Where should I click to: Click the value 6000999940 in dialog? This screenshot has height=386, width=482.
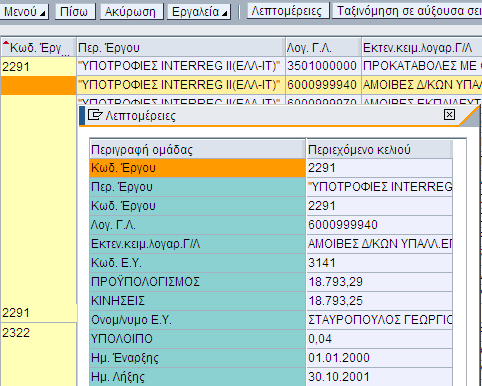379,225
